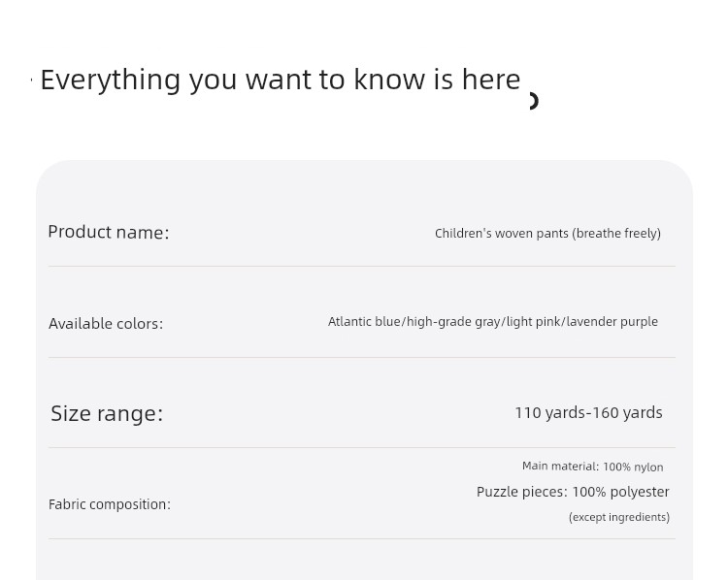Select the 'Fabric composition:' label
The image size is (728, 580).
tap(110, 504)
